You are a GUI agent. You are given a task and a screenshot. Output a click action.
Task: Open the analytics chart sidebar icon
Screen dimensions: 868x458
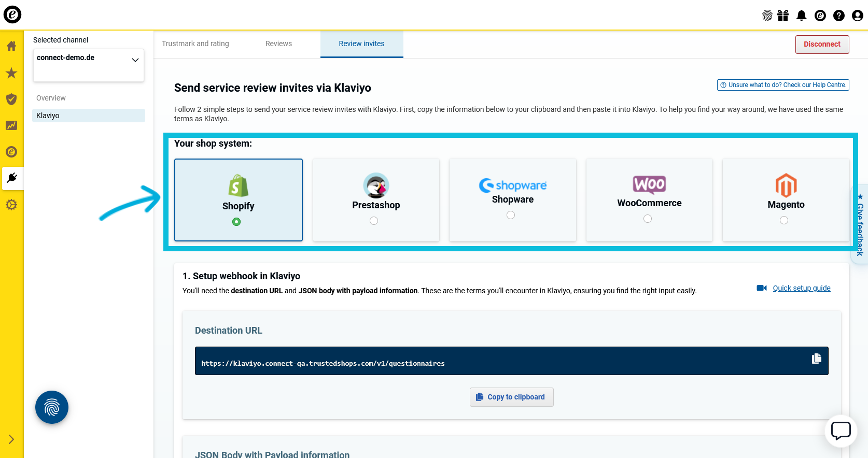(x=11, y=125)
